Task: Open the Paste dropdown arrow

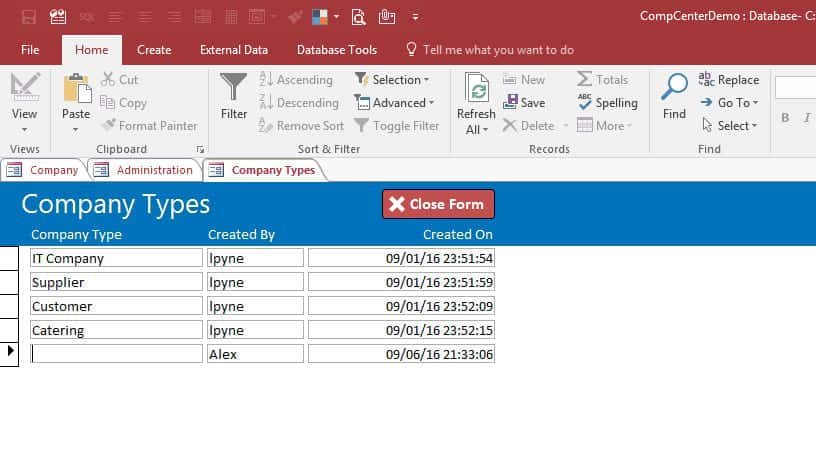Action: [76, 130]
